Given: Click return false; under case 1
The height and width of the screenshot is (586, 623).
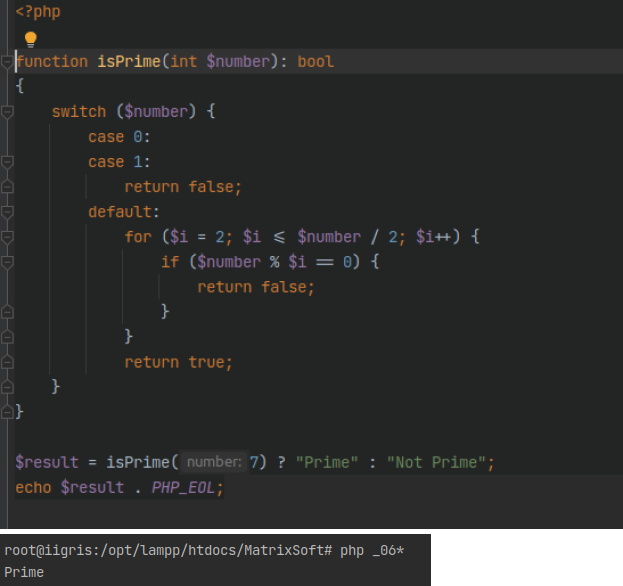Looking at the screenshot, I should coord(183,187).
